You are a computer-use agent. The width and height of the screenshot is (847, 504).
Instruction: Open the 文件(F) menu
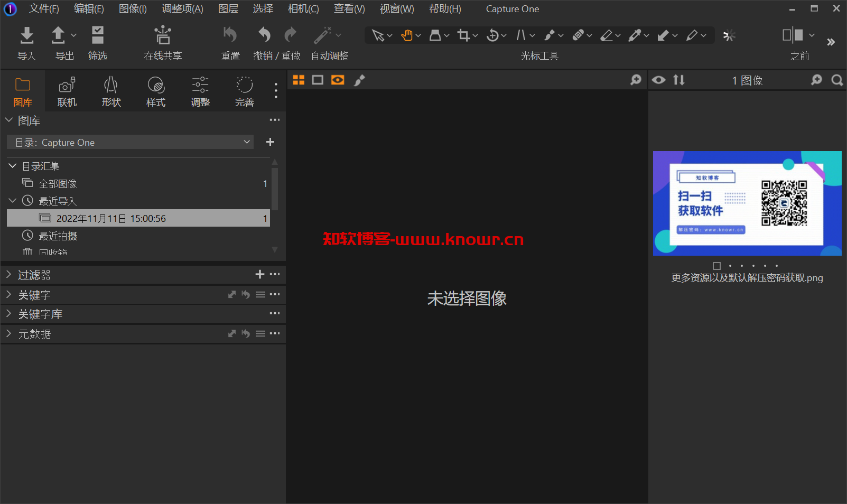[44, 9]
